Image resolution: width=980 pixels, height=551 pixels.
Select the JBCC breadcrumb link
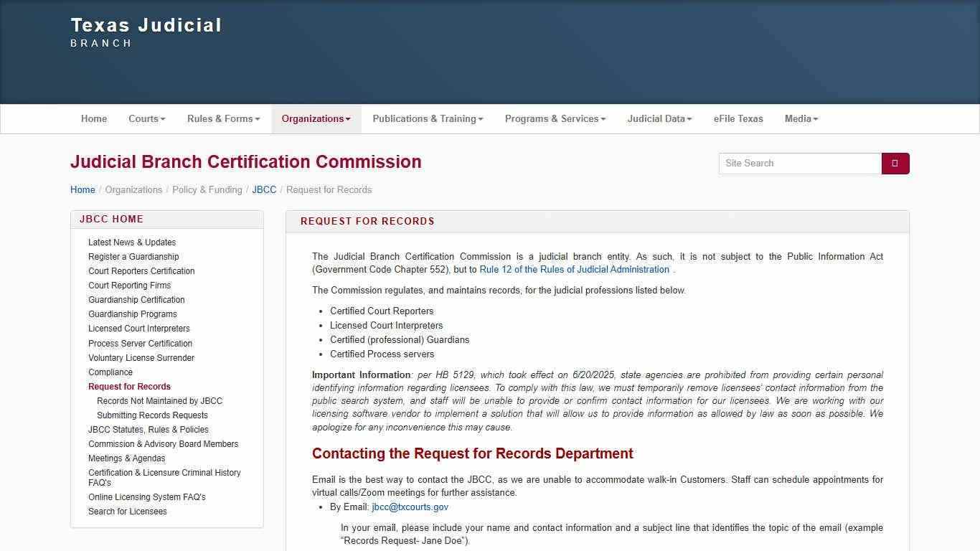click(x=264, y=190)
